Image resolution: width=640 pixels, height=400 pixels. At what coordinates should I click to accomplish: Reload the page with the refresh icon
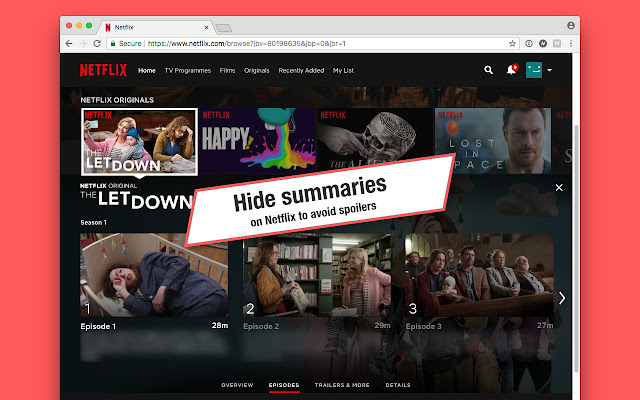point(97,43)
